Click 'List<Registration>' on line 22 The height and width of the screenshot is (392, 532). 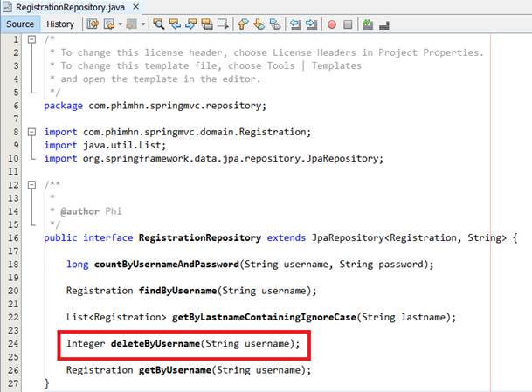[x=116, y=317]
